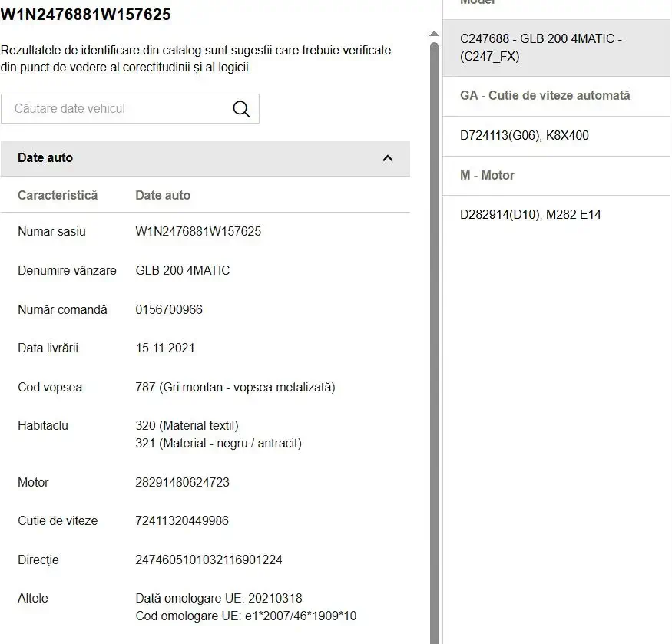Viewport: 672px width, 644px height.
Task: Click the Date auto column header
Action: coord(163,196)
